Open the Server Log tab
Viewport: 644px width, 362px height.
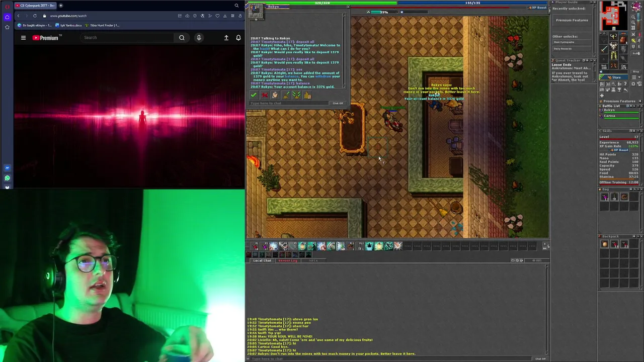288,260
